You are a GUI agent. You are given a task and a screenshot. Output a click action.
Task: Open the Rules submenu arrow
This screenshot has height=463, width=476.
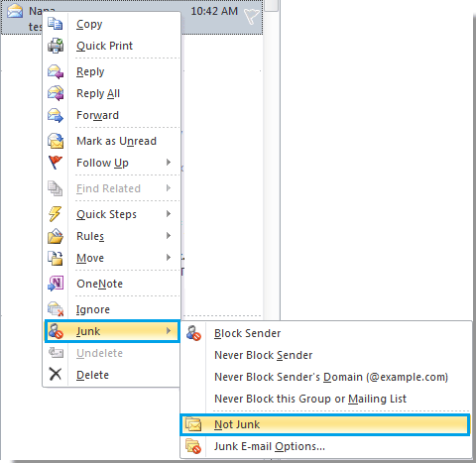point(169,236)
